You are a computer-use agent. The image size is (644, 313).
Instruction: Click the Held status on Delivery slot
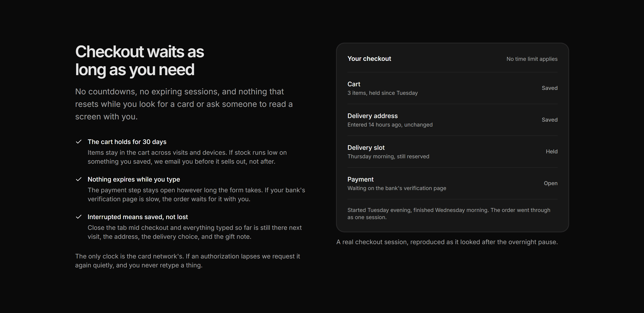pos(551,152)
